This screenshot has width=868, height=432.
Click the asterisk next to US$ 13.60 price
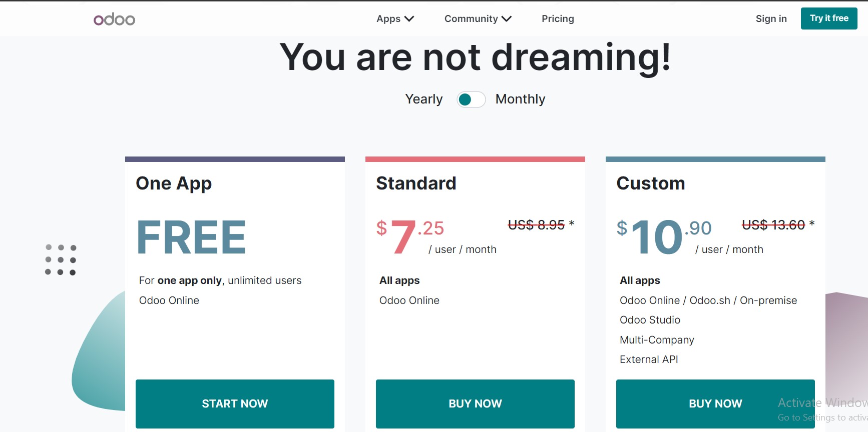pyautogui.click(x=812, y=223)
